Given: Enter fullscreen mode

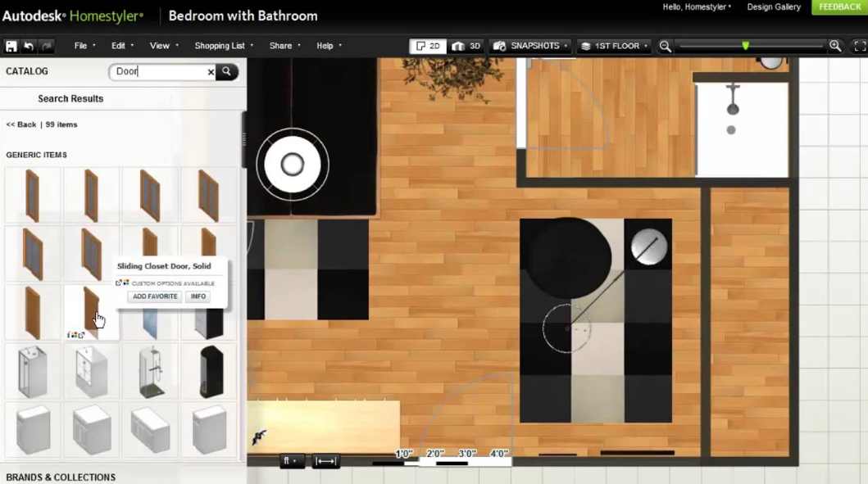Looking at the screenshot, I should click(x=859, y=47).
